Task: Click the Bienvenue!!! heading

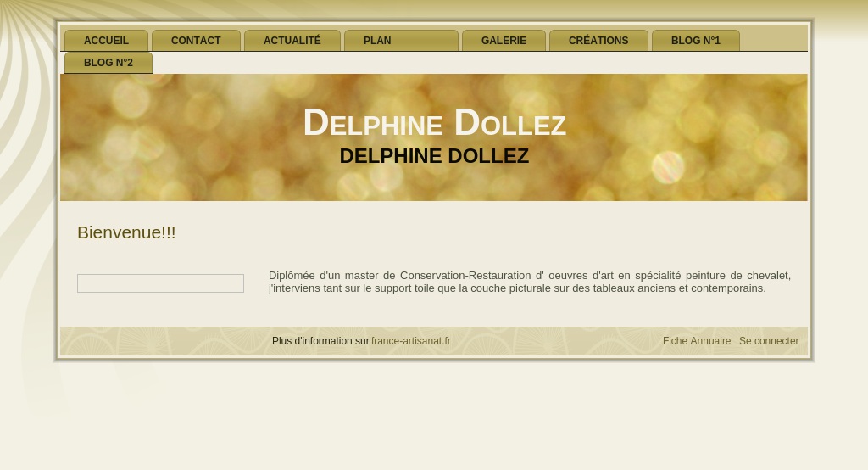Action: pyautogui.click(x=126, y=232)
